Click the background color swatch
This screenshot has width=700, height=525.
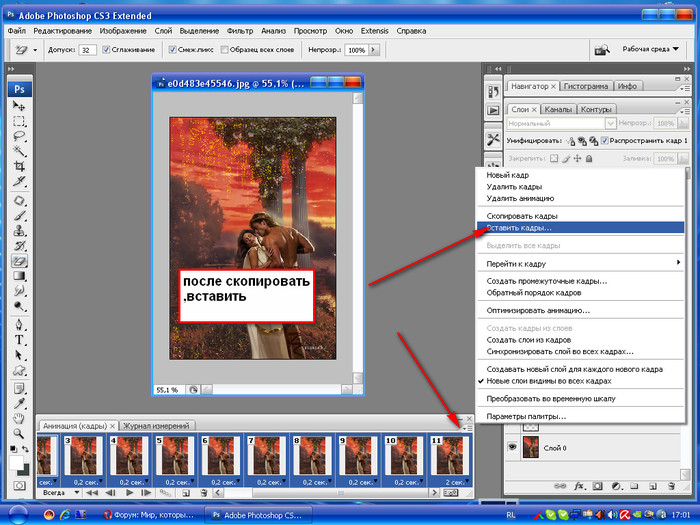tap(25, 471)
